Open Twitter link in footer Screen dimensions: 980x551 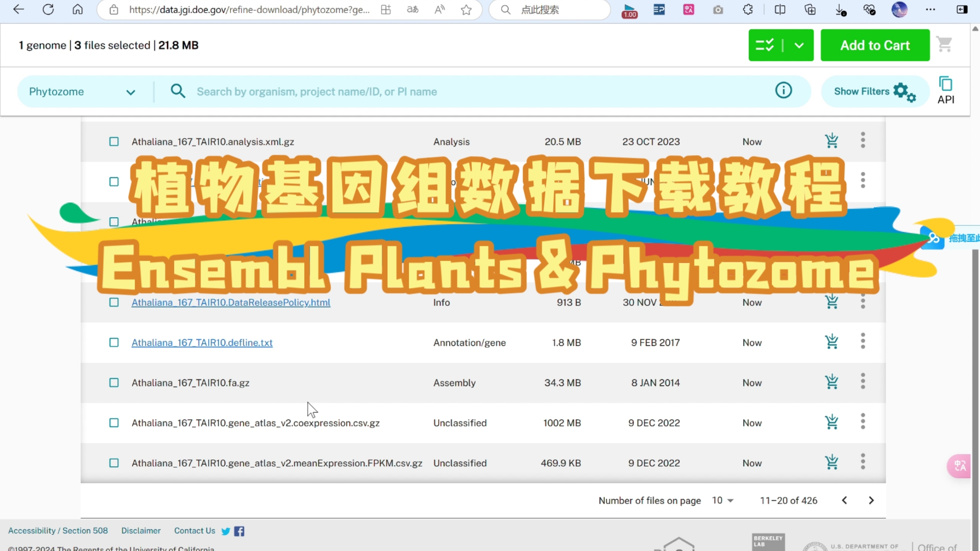(226, 532)
